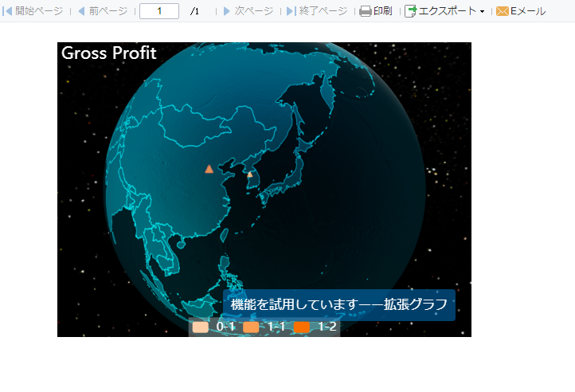Toggle the 0-1 legend swatch
This screenshot has height=392, width=575.
200,327
